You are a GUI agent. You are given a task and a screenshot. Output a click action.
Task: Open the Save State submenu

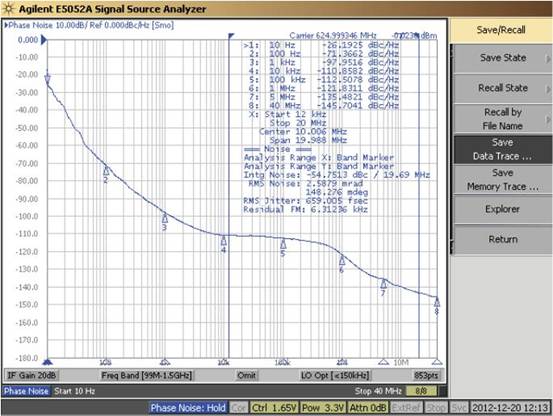click(x=503, y=58)
